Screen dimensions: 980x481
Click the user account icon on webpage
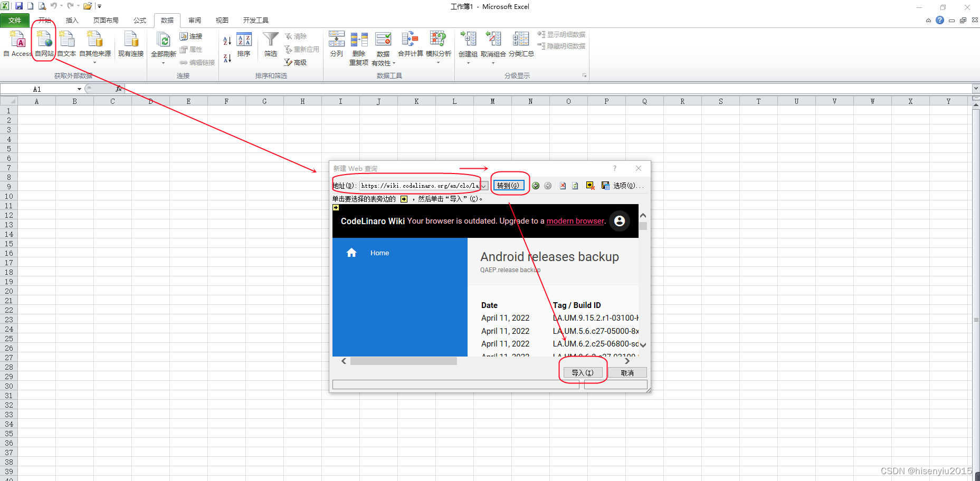coord(620,221)
